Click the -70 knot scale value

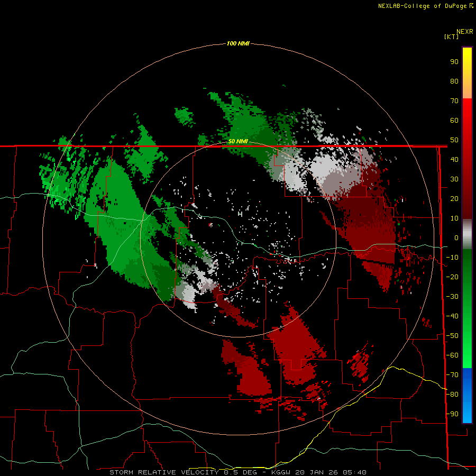pos(452,375)
